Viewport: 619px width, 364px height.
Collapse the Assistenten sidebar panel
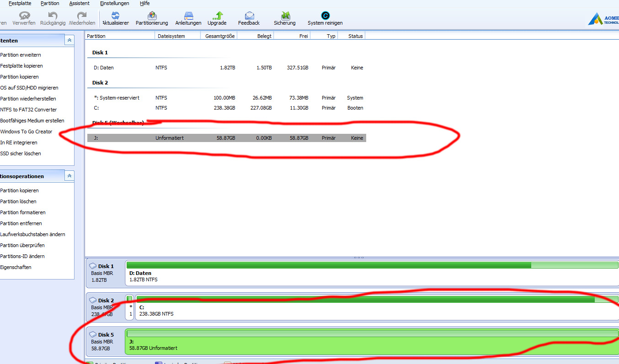(x=69, y=40)
